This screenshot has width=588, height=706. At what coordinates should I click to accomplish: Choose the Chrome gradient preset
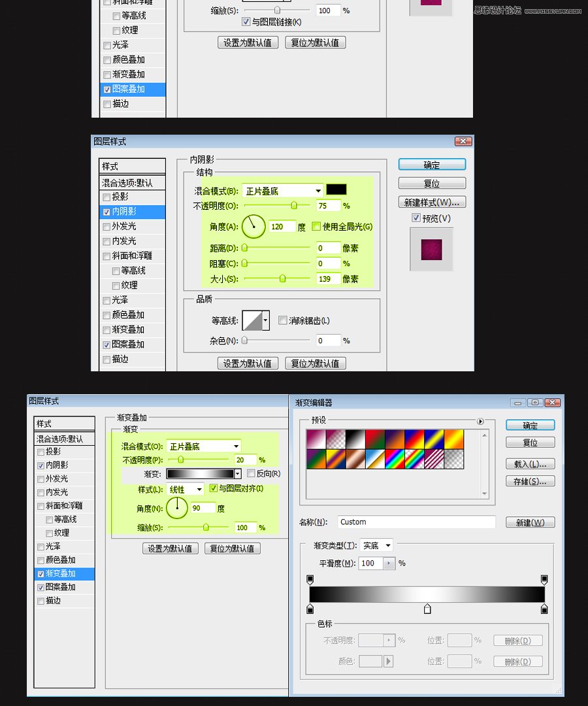(x=375, y=460)
